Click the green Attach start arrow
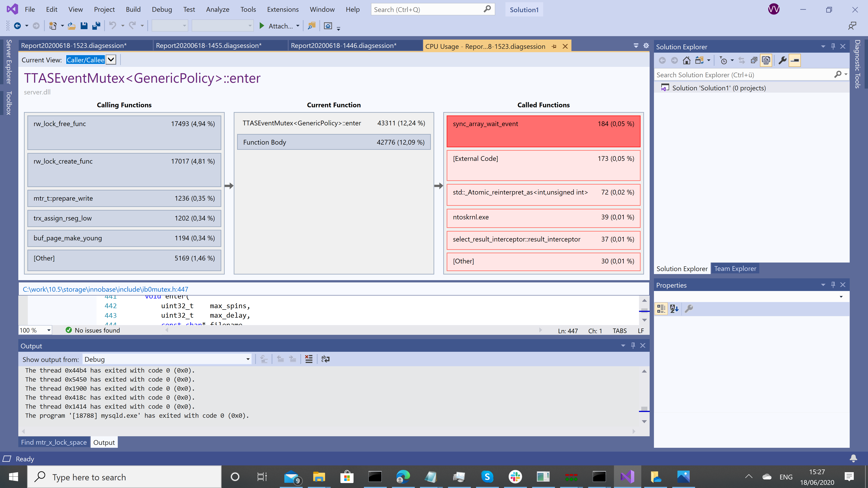The image size is (868, 488). click(262, 26)
